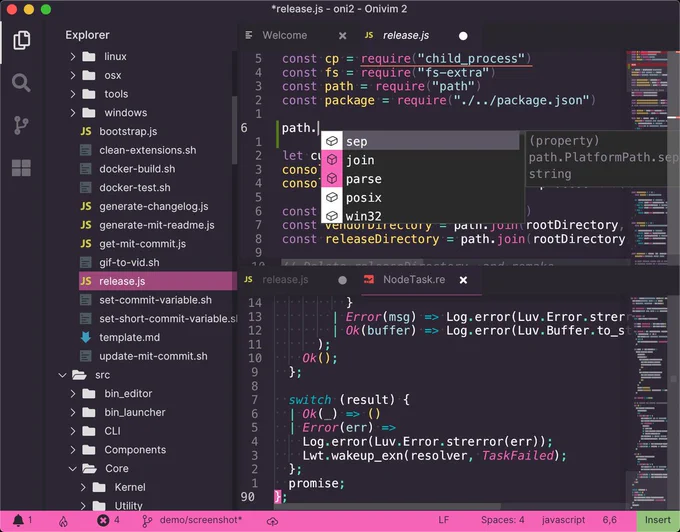
Task: Open the Explorer activity bar icon
Action: (x=21, y=40)
